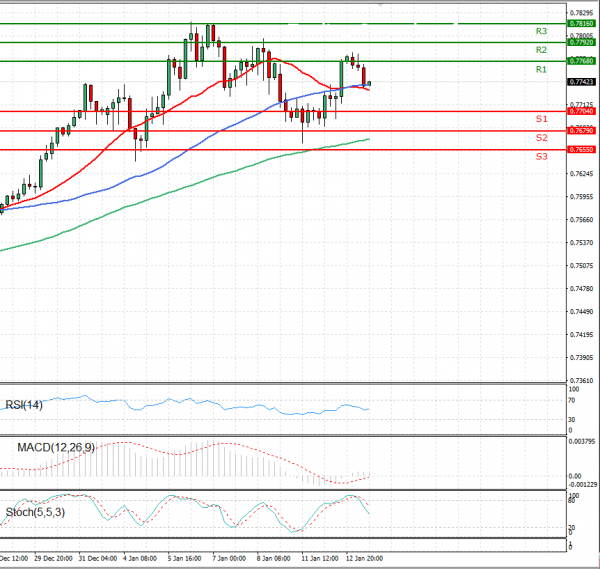This screenshot has width=600, height=569.
Task: Click the RSI 70 level label
Action: (572, 401)
